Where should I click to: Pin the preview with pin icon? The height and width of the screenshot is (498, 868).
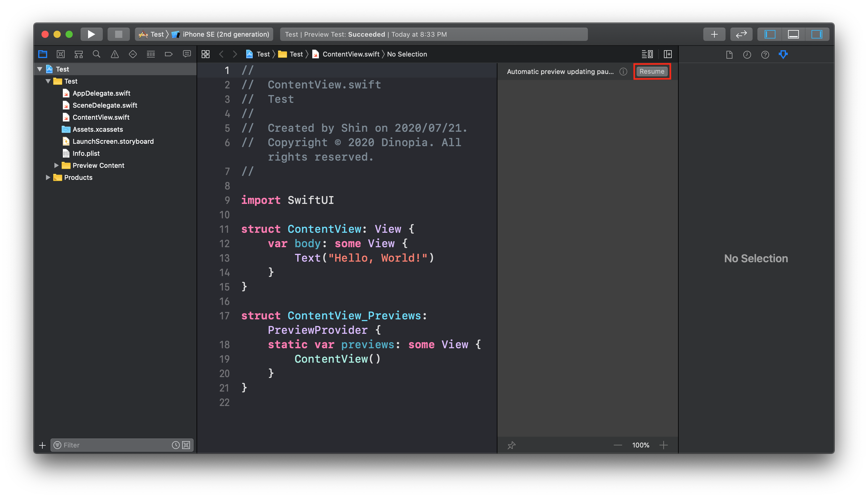tap(511, 445)
